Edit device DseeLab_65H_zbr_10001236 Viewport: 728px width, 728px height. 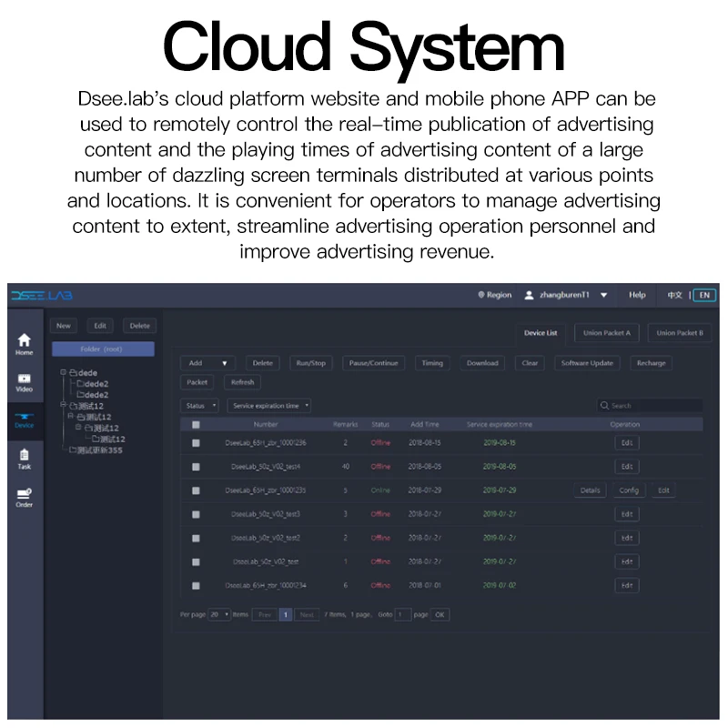(627, 443)
